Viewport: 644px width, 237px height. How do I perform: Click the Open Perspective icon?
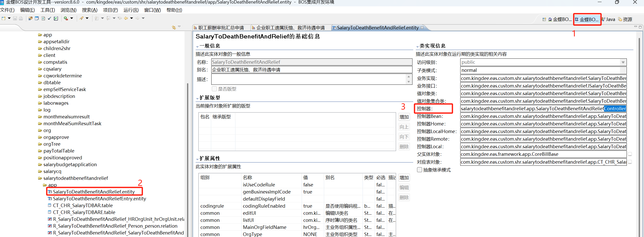click(x=544, y=19)
